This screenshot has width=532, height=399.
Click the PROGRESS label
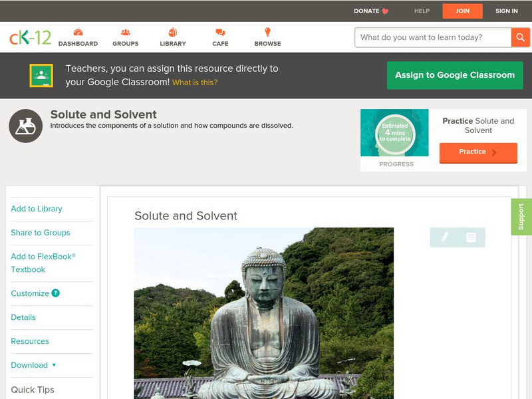click(x=396, y=164)
